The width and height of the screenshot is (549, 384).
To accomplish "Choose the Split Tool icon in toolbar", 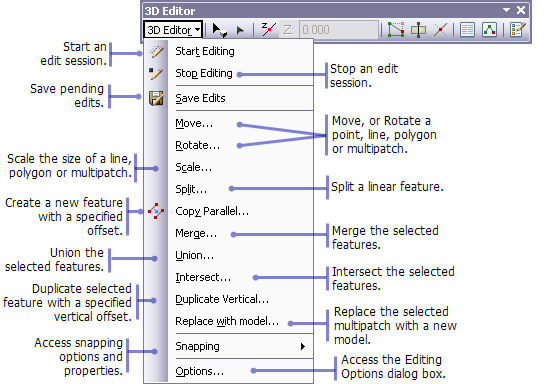I will 418,30.
